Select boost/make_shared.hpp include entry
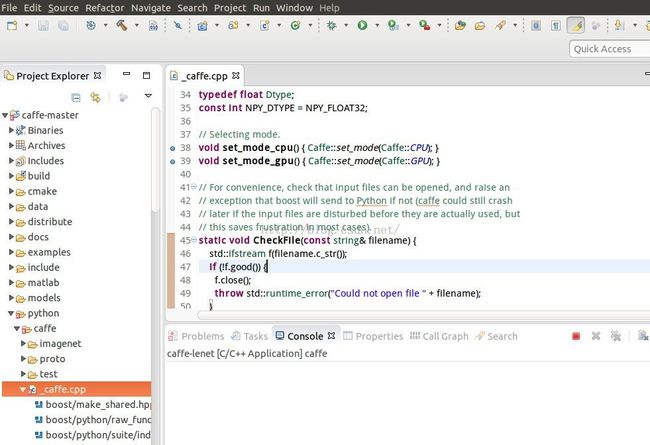The width and height of the screenshot is (650, 445). [x=98, y=404]
